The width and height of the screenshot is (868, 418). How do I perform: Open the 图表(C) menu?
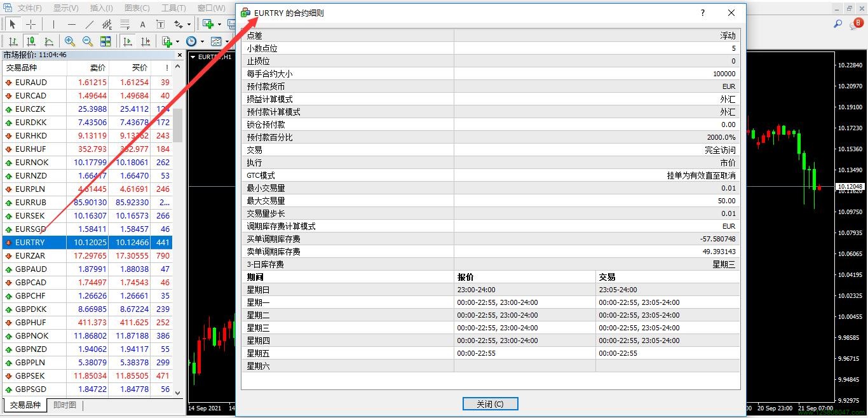coord(137,8)
